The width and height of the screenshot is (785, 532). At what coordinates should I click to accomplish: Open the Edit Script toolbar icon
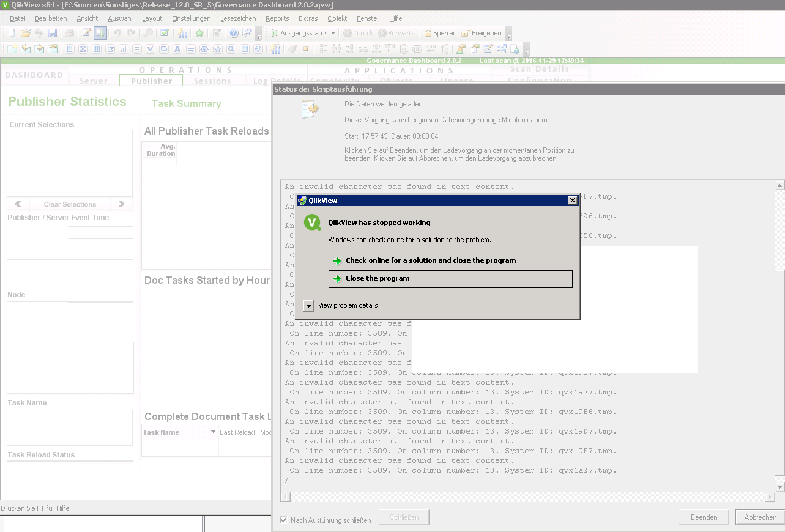click(87, 33)
